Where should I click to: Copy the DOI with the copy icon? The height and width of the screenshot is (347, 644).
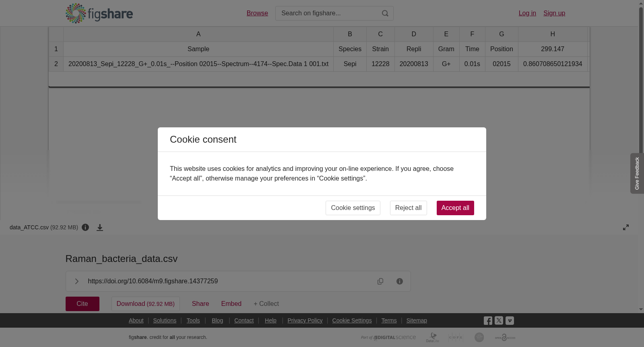(x=380, y=281)
